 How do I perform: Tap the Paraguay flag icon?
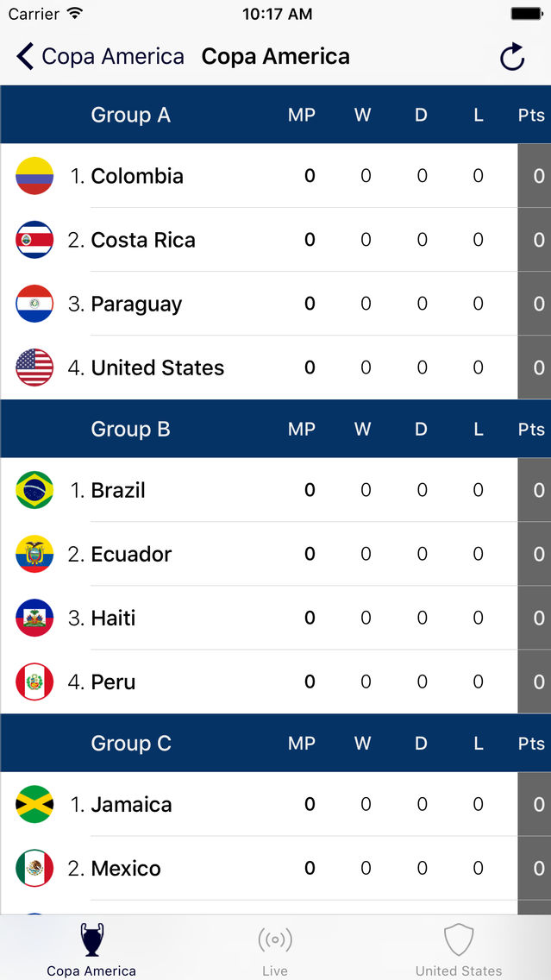[x=34, y=304]
